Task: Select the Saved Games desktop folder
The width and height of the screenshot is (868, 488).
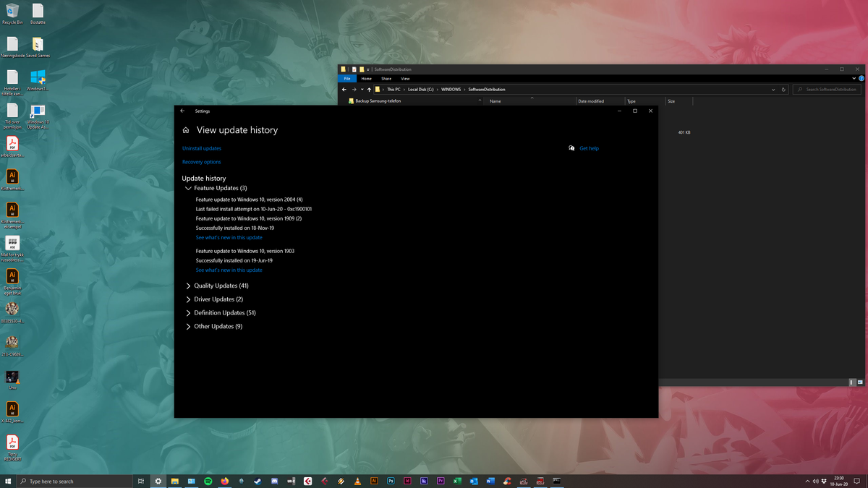Action: pos(38,47)
